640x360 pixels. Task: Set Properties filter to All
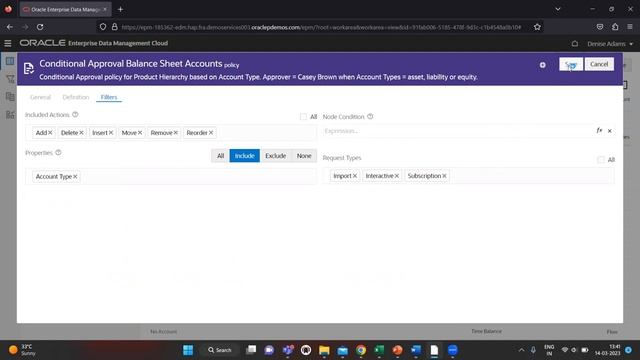(220, 156)
